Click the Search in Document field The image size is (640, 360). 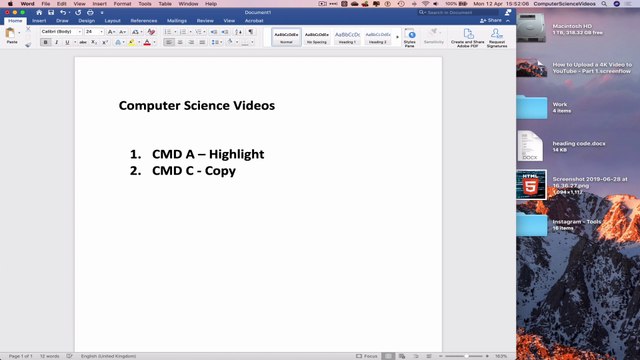point(458,13)
